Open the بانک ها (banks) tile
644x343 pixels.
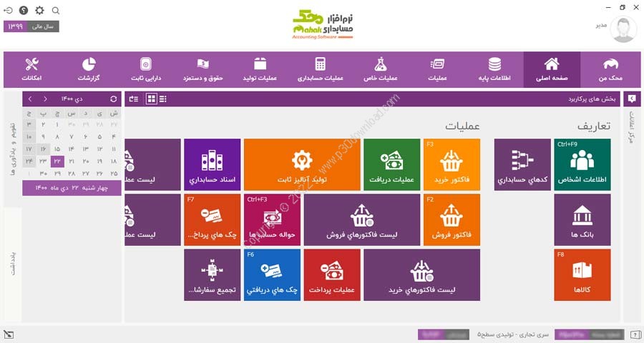tap(582, 219)
